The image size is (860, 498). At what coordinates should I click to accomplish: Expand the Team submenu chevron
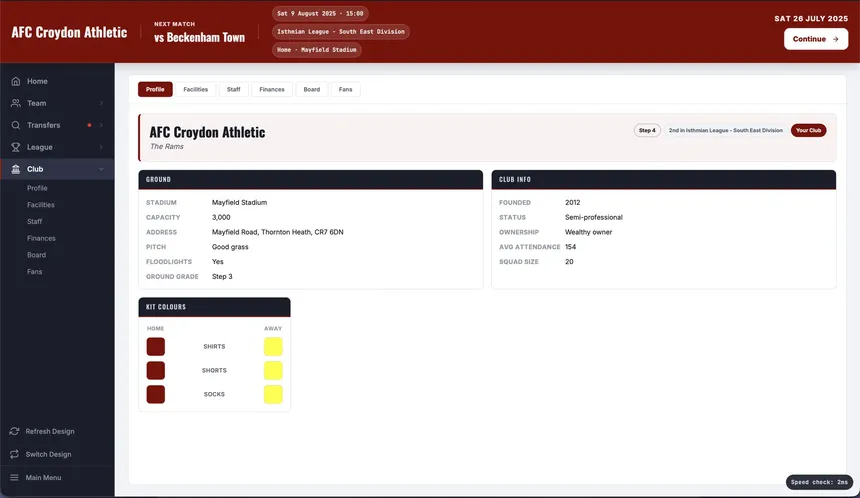click(101, 103)
